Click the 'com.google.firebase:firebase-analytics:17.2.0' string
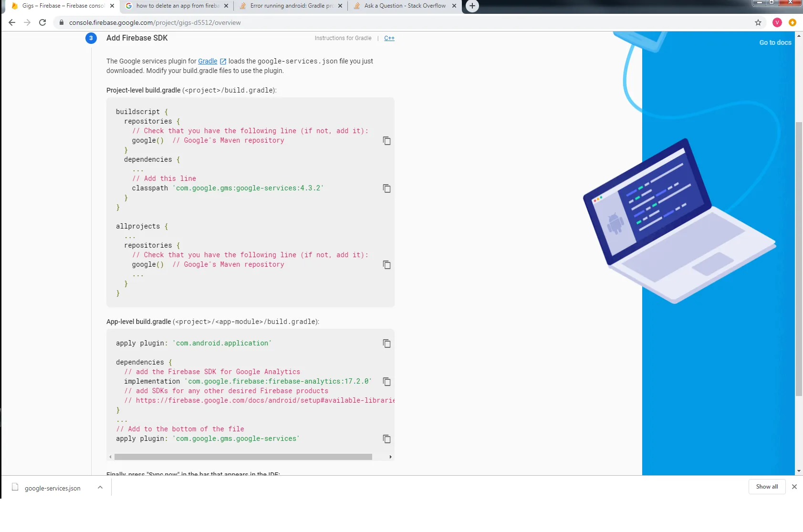This screenshot has height=532, width=803. click(279, 381)
